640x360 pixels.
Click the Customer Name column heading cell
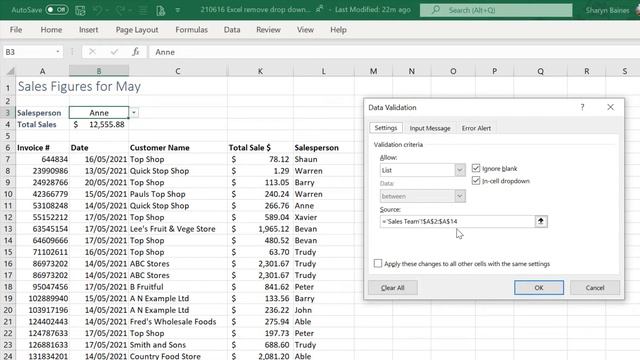[x=178, y=148]
